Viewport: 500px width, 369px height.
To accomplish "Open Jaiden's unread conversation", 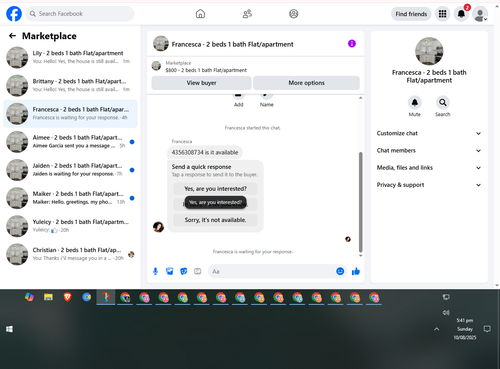I will coord(70,170).
